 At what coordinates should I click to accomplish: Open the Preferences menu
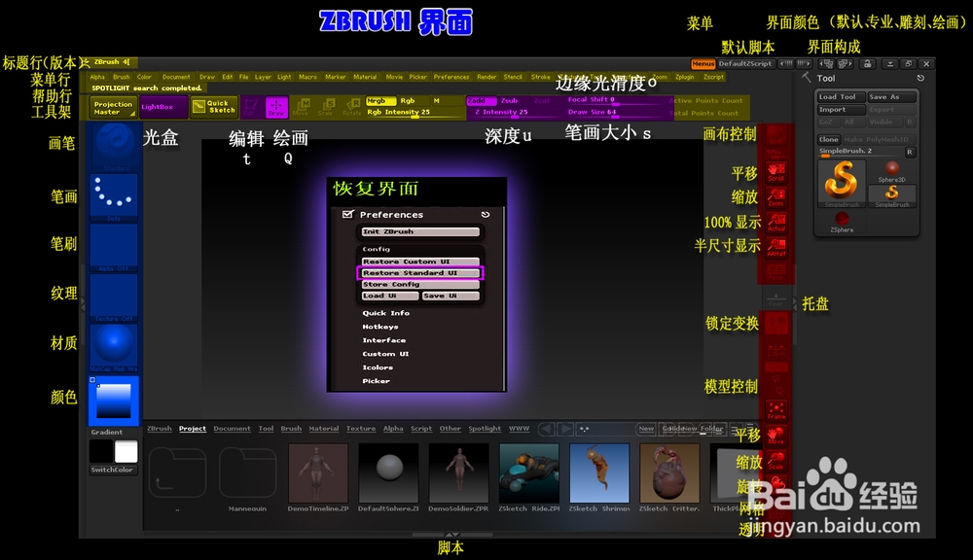coord(451,78)
